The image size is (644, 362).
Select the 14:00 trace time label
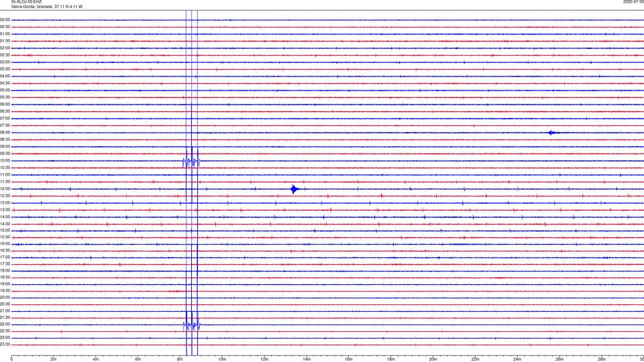(5, 217)
